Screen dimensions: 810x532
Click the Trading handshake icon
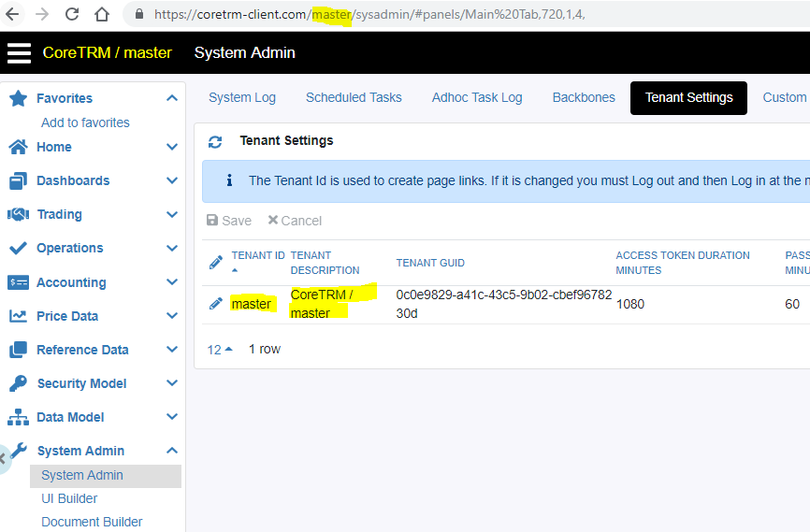coord(18,214)
